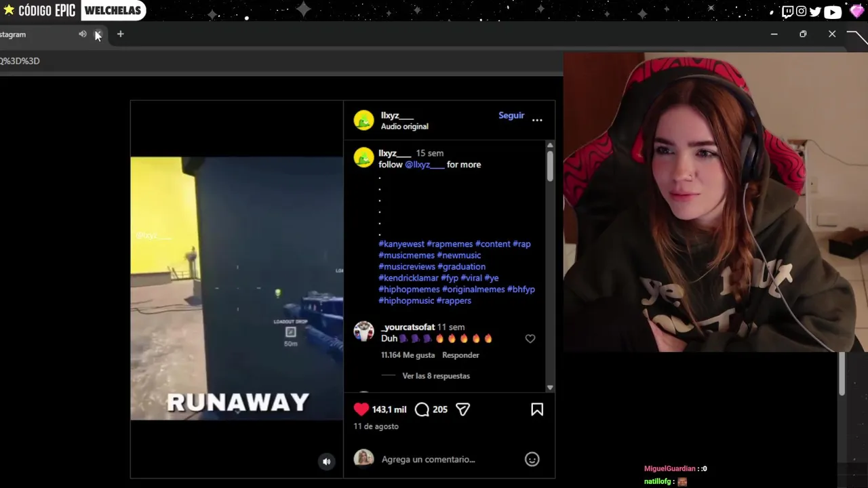Screen dimensions: 868x488
Task: Click the @llxyz___ mention in caption
Action: click(x=425, y=165)
